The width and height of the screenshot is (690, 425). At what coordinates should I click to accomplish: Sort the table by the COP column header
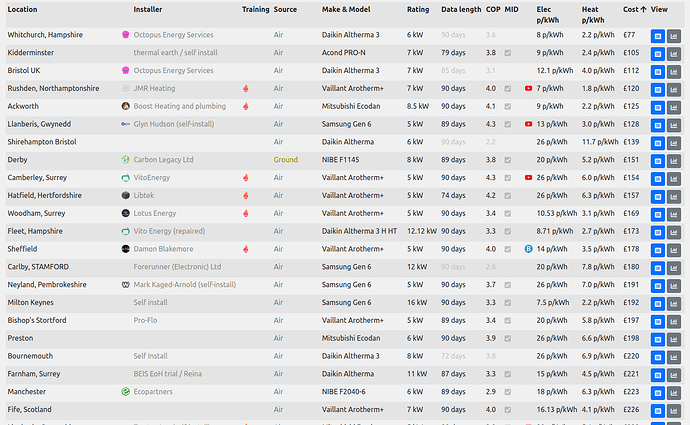tap(493, 9)
